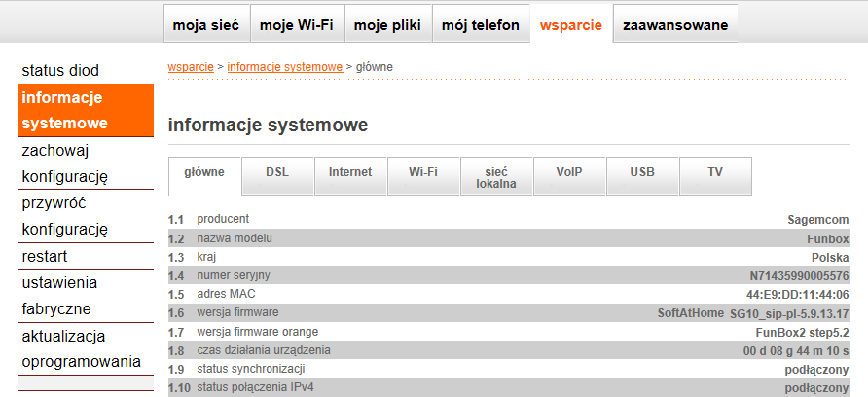Switch to the TV tab
This screenshot has height=397, width=868.
[715, 172]
